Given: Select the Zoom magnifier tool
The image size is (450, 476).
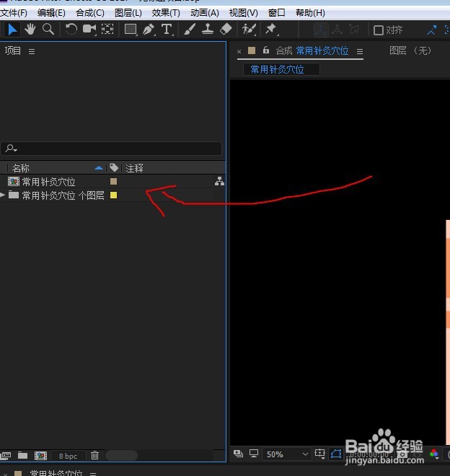Looking at the screenshot, I should click(48, 30).
